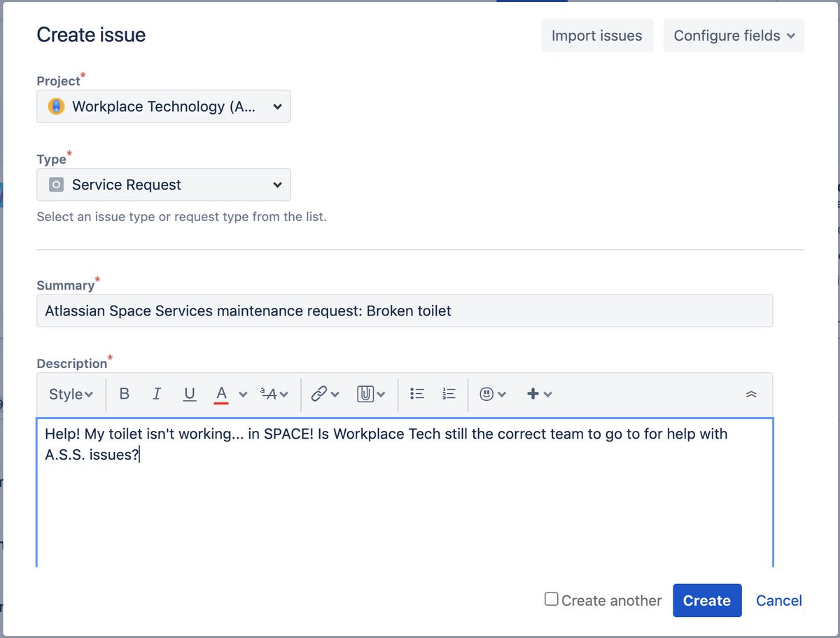Click the Workplace Technology project avatar icon
840x638 pixels.
point(56,107)
